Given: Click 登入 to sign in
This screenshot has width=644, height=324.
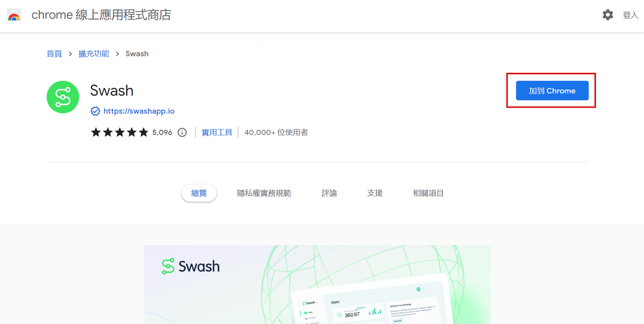Looking at the screenshot, I should click(630, 15).
